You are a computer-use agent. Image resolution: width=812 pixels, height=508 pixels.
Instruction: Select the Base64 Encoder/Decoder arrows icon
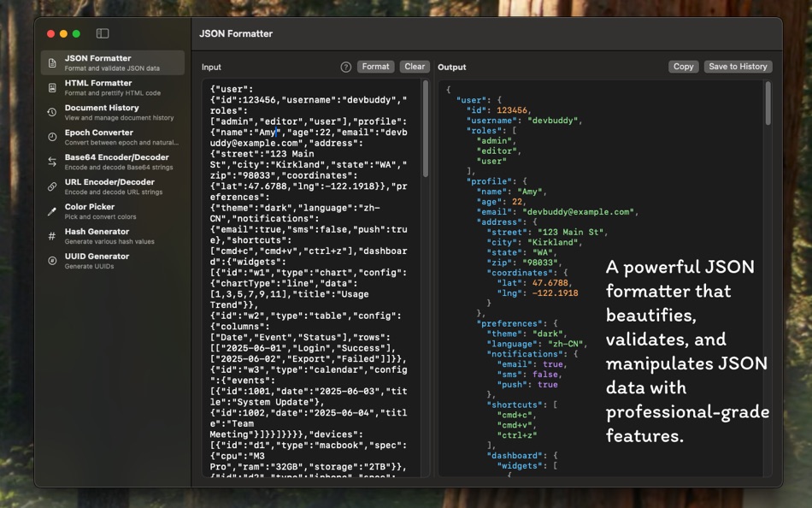click(x=50, y=161)
